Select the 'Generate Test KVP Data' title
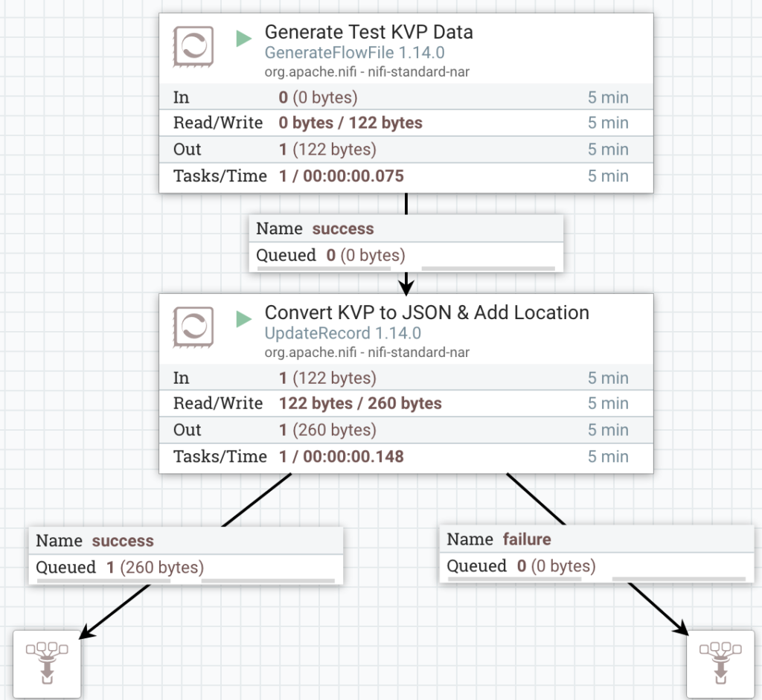This screenshot has width=762, height=700. (368, 33)
